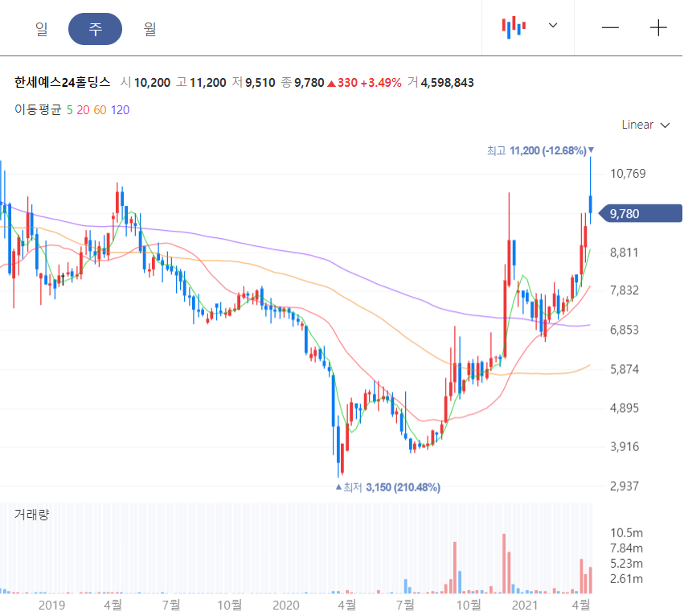Click the 2021 time axis label
This screenshot has width=684, height=616.
(x=524, y=605)
